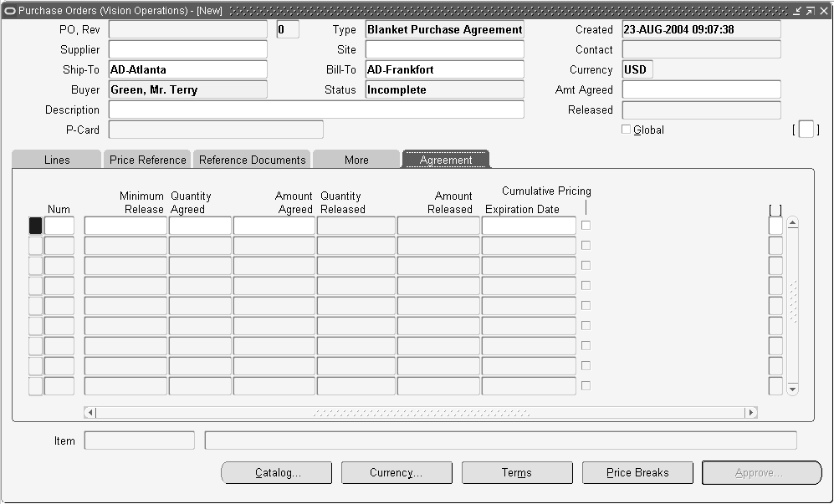Viewport: 834px width, 504px height.
Task: Select the Agreement tab
Action: pos(446,160)
